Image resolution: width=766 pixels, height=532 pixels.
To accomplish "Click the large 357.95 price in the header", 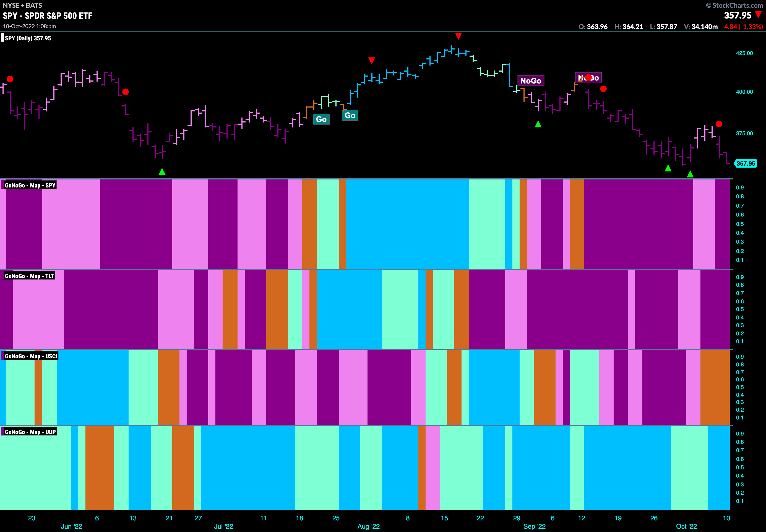I will [738, 15].
